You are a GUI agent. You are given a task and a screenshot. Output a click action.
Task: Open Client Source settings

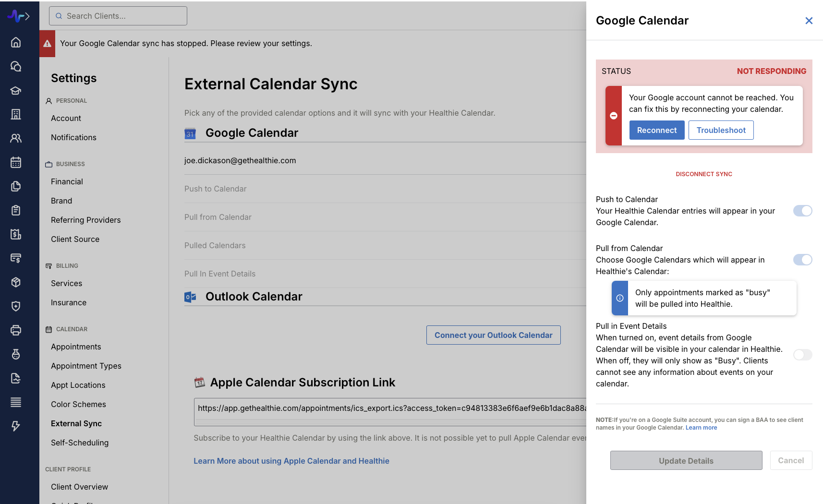[75, 239]
